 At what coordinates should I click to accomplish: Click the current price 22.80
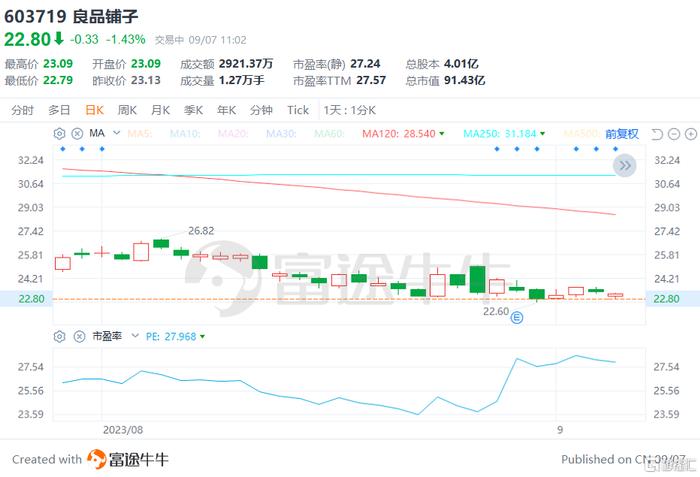pyautogui.click(x=27, y=39)
